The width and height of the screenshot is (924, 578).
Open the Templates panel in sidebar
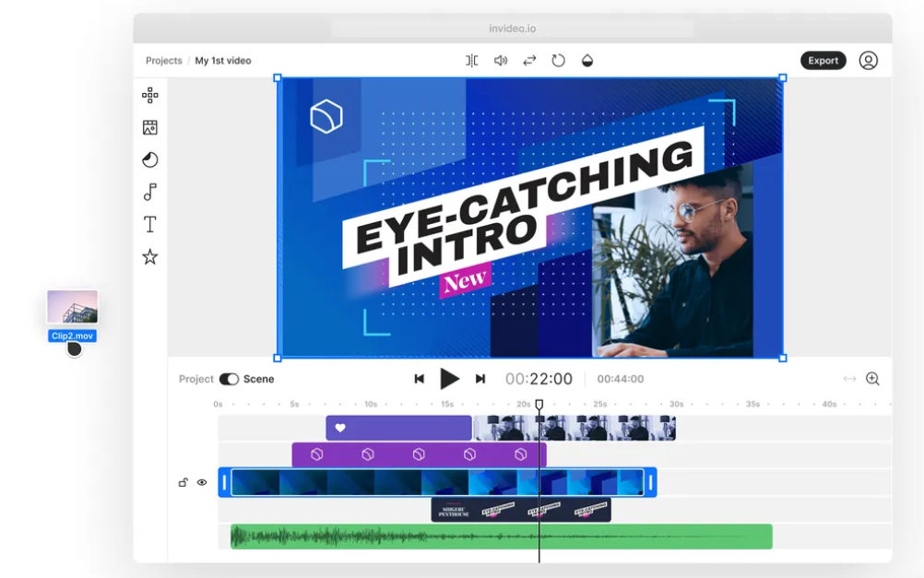[149, 95]
